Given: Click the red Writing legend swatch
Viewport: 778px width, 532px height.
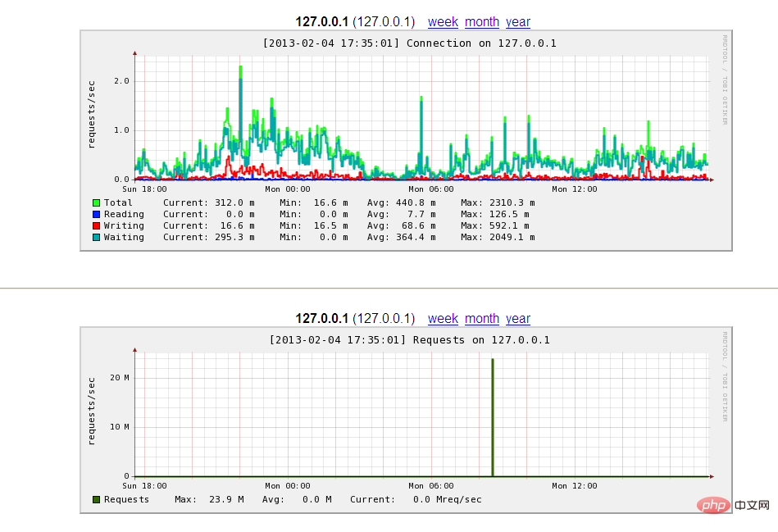Looking at the screenshot, I should pyautogui.click(x=96, y=225).
